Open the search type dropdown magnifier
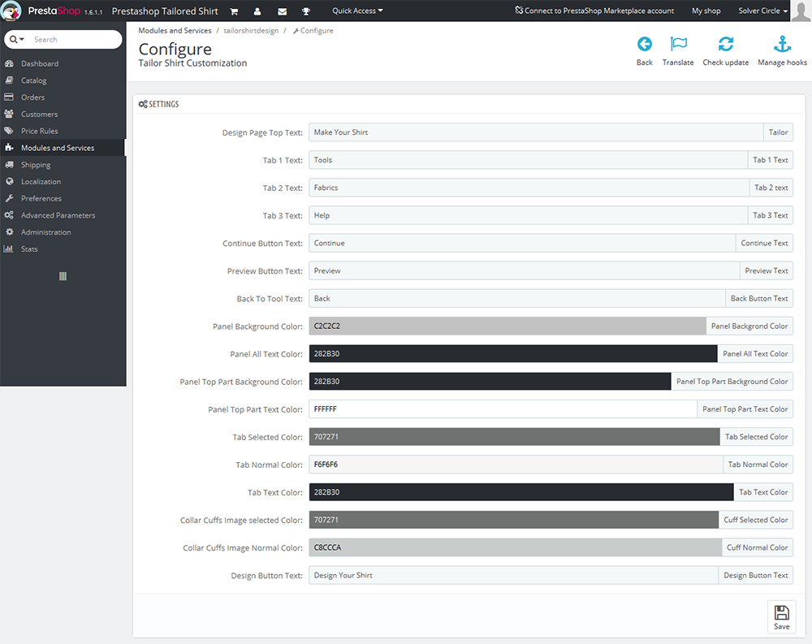 tap(16, 39)
